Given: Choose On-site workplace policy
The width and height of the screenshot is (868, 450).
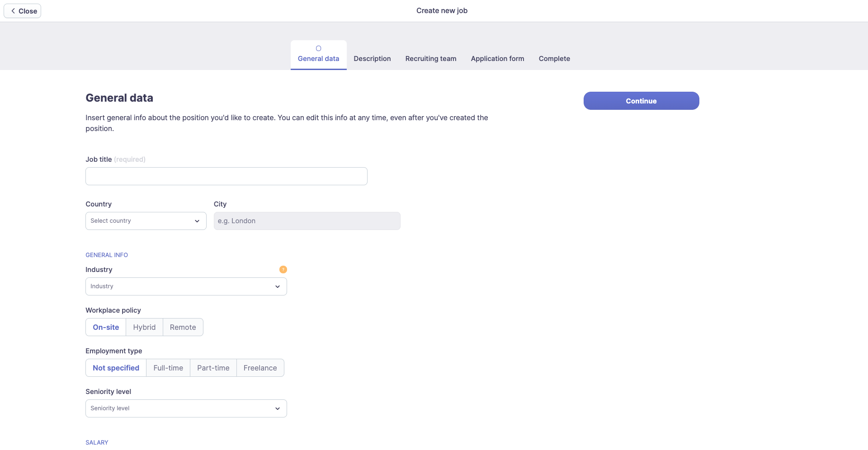Looking at the screenshot, I should pyautogui.click(x=106, y=327).
